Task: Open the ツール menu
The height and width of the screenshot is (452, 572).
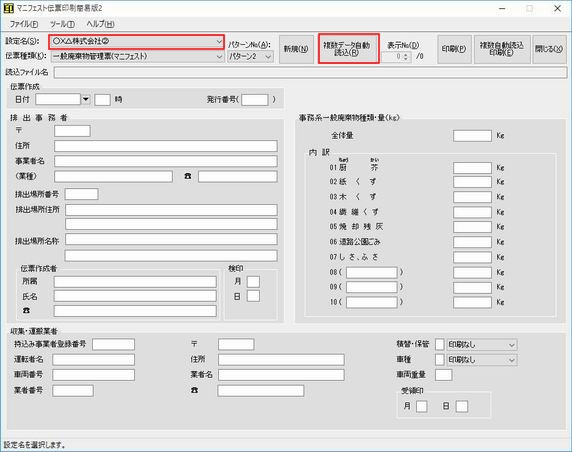Action: click(62, 24)
